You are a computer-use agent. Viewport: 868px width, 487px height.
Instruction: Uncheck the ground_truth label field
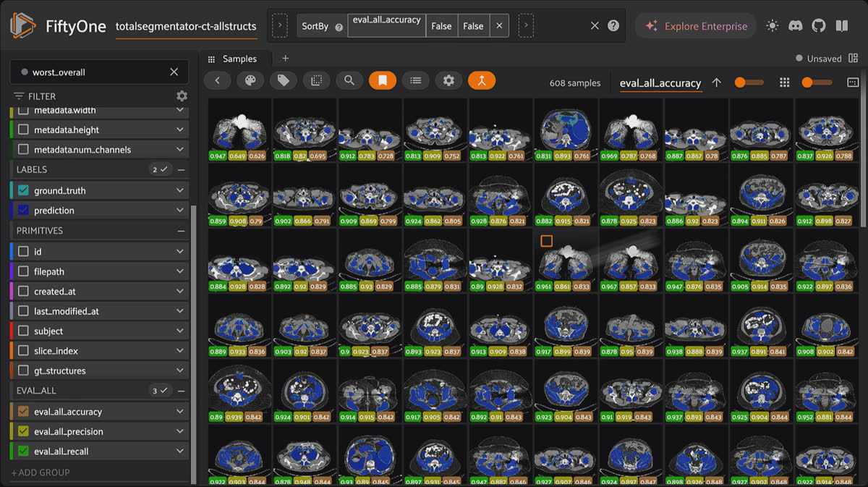click(x=23, y=191)
